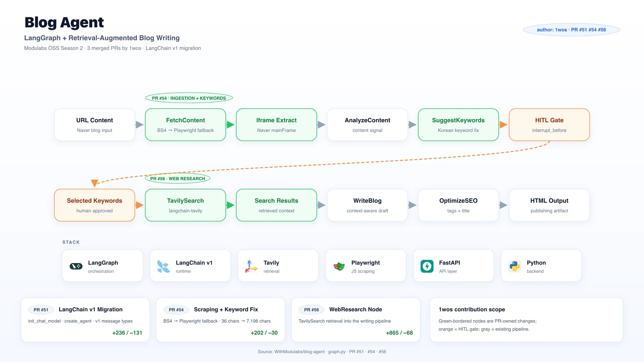This screenshot has width=644, height=362.
Task: Click the STACK section label
Action: click(71, 242)
